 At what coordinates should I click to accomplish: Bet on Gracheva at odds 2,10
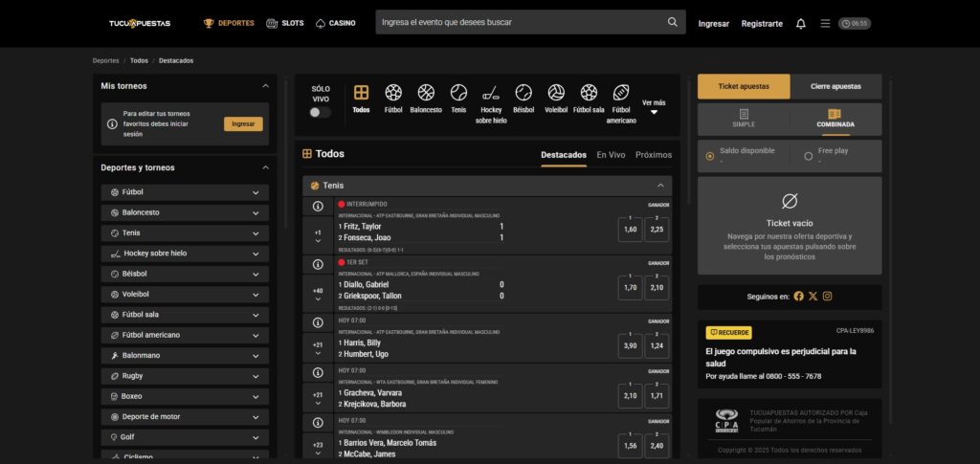(x=630, y=396)
